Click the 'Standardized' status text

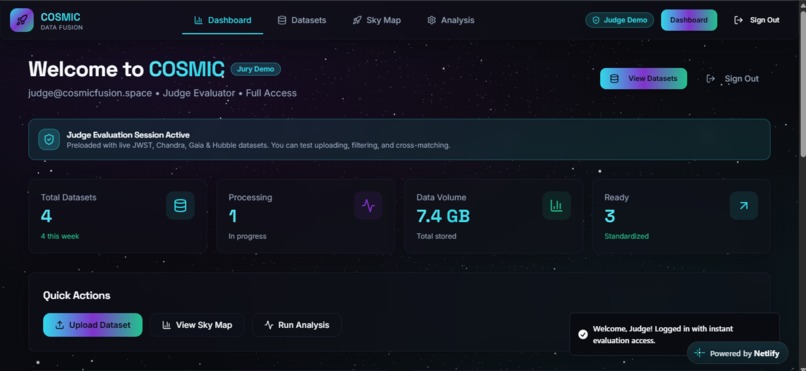point(627,236)
